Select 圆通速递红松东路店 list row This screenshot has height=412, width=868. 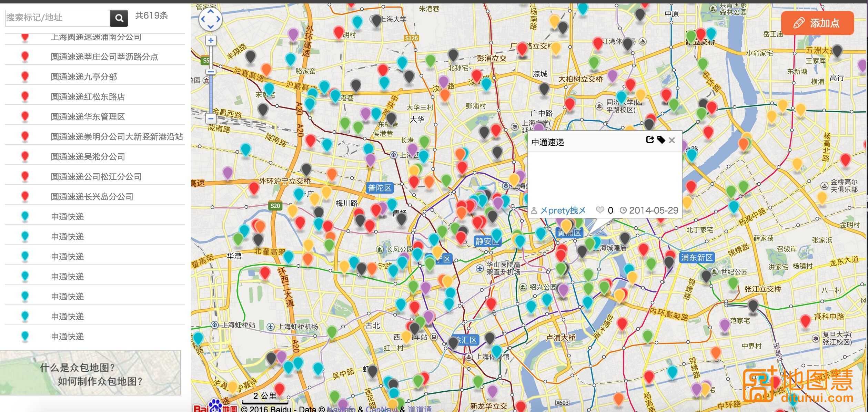(95, 97)
